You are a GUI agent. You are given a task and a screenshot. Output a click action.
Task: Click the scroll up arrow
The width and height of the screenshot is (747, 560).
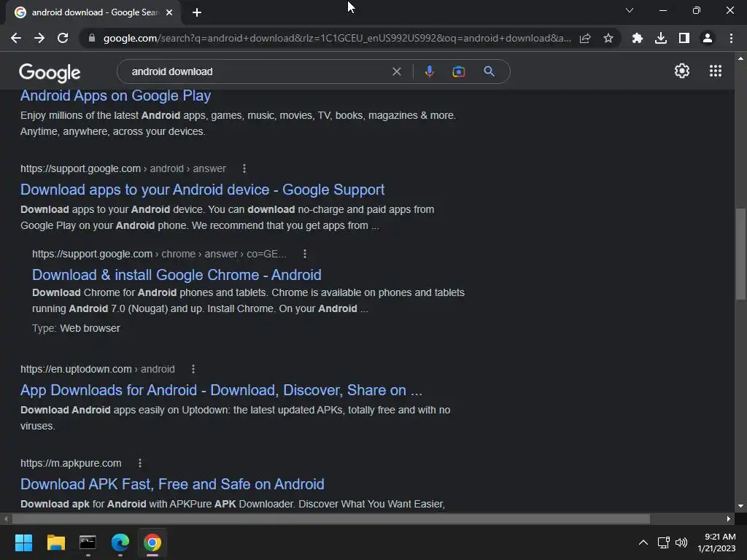coord(740,58)
